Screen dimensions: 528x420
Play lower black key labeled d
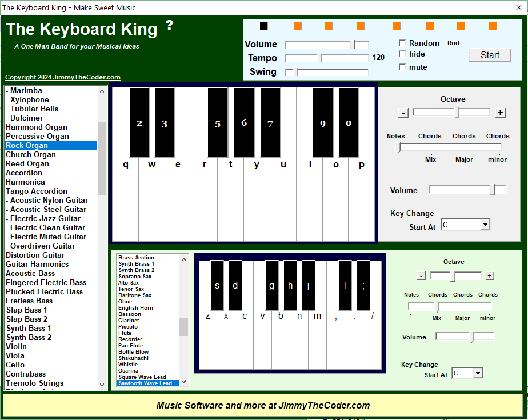(x=235, y=285)
